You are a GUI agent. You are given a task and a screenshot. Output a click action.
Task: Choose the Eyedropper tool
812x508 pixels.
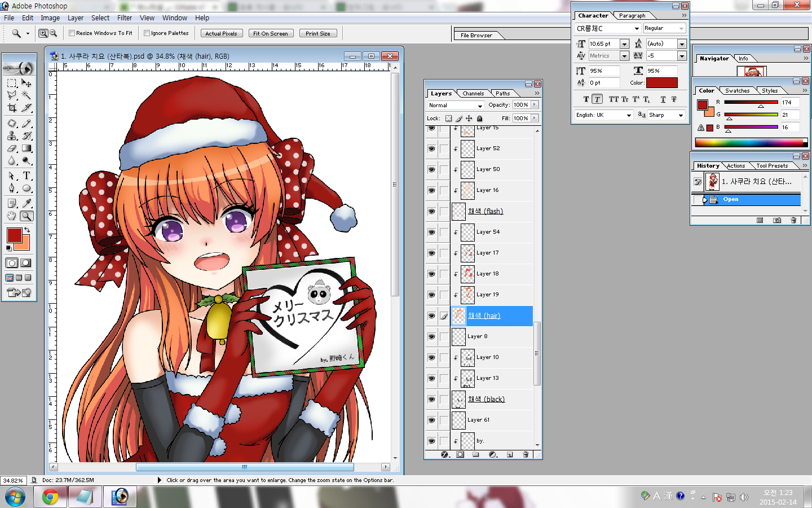pos(27,203)
